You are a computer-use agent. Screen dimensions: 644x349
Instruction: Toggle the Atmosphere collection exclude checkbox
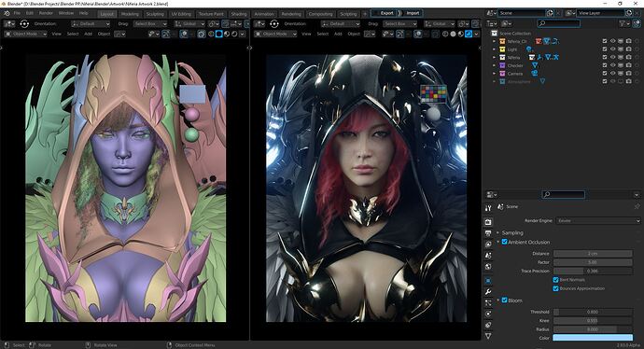[x=605, y=81]
